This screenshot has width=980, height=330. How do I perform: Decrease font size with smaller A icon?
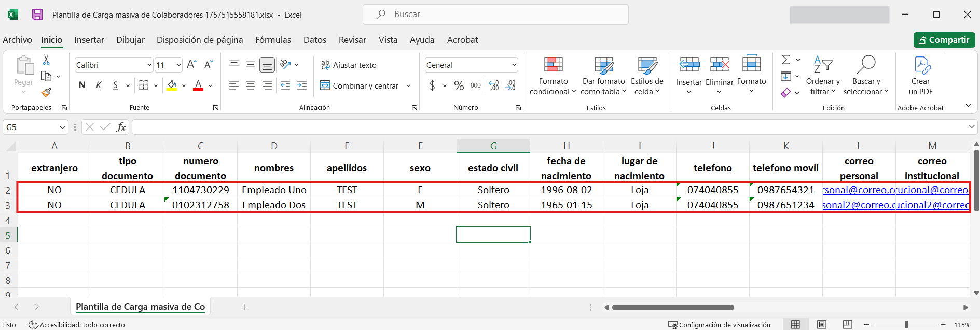click(209, 65)
